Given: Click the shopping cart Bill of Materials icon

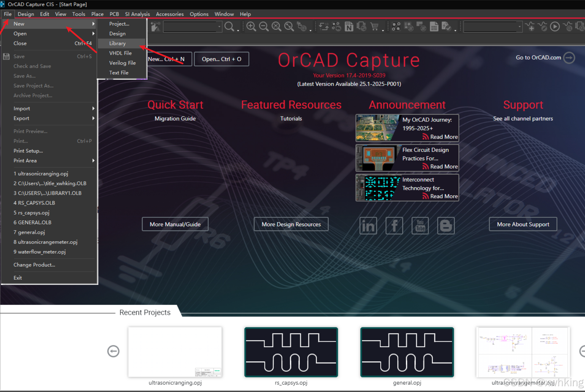Looking at the screenshot, I should [374, 27].
